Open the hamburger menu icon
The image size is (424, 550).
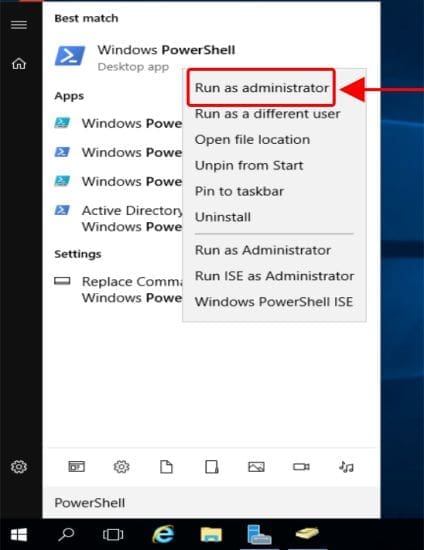click(x=19, y=25)
